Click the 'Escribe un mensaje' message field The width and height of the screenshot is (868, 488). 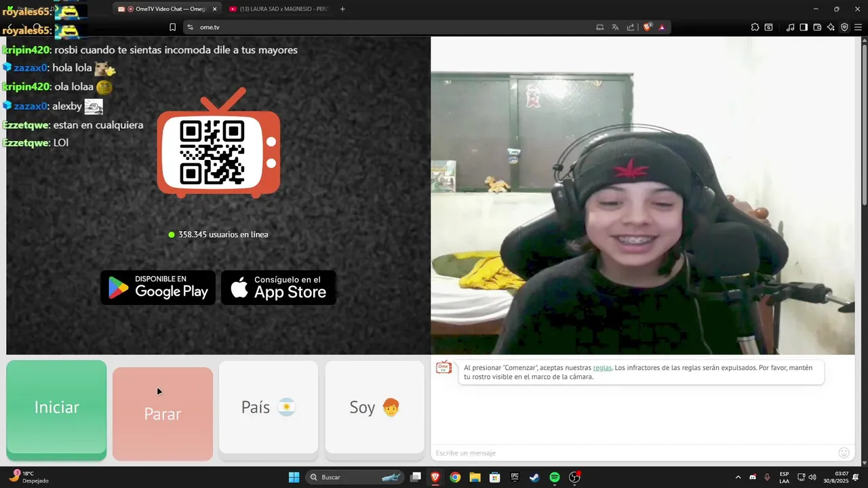point(634,453)
